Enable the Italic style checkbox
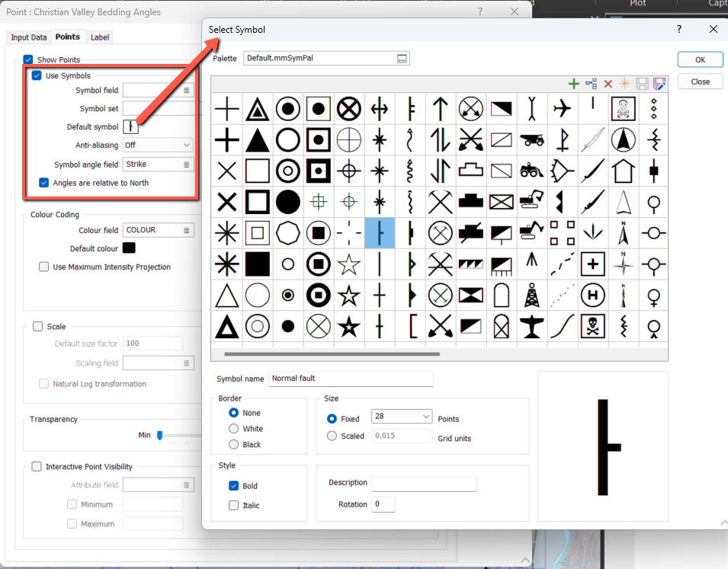The height and width of the screenshot is (569, 728). [234, 505]
